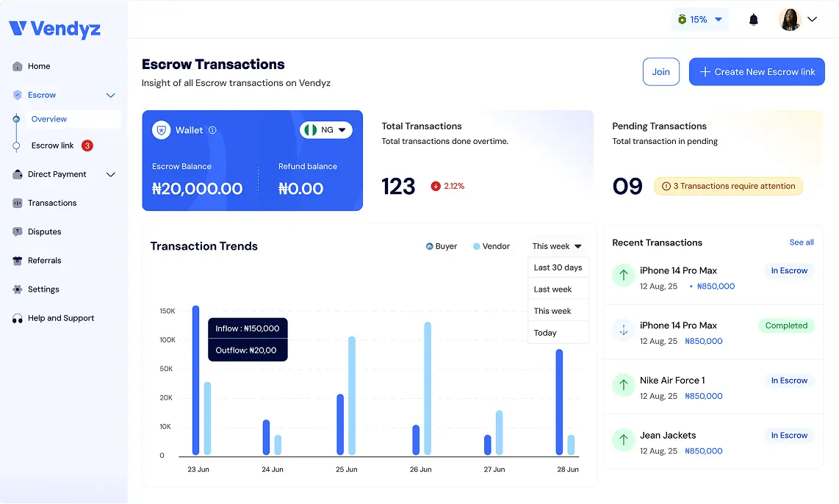This screenshot has width=839, height=504.
Task: Open the Escrow link sidebar item
Action: point(52,145)
